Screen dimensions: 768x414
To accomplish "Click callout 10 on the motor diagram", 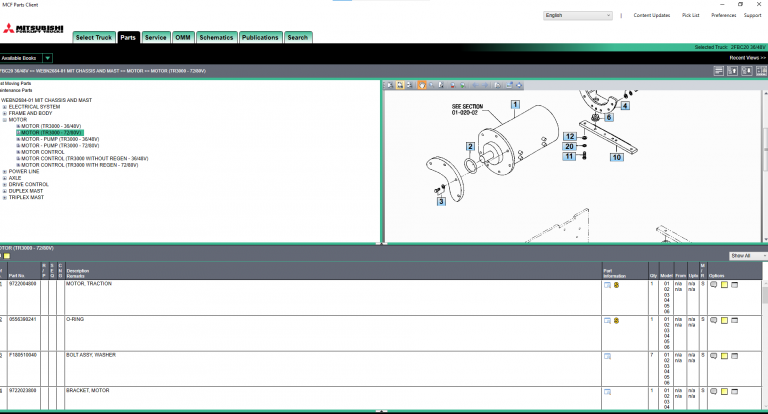I will [x=617, y=157].
